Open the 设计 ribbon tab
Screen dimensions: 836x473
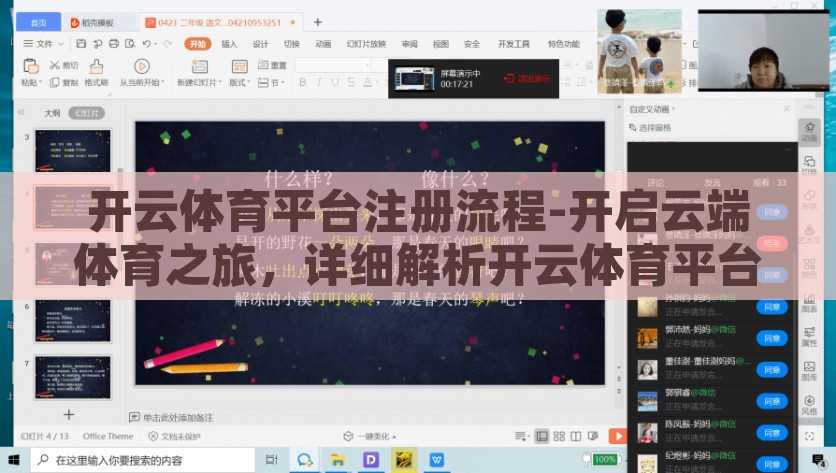tap(260, 44)
